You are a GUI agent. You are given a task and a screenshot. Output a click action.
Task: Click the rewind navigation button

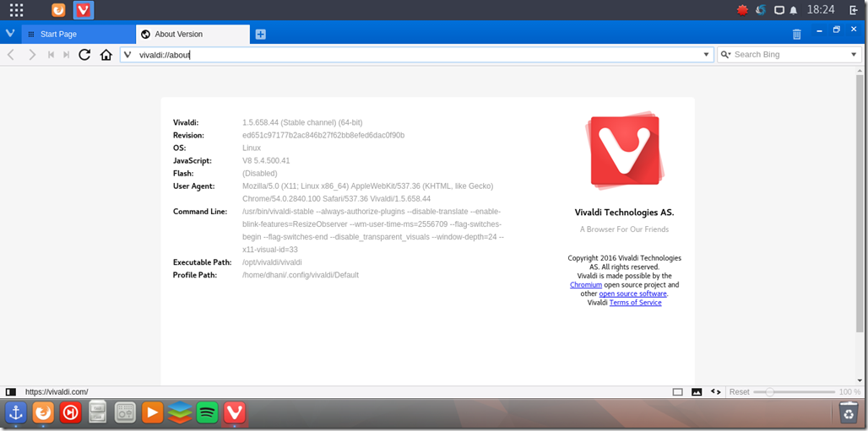tap(51, 55)
